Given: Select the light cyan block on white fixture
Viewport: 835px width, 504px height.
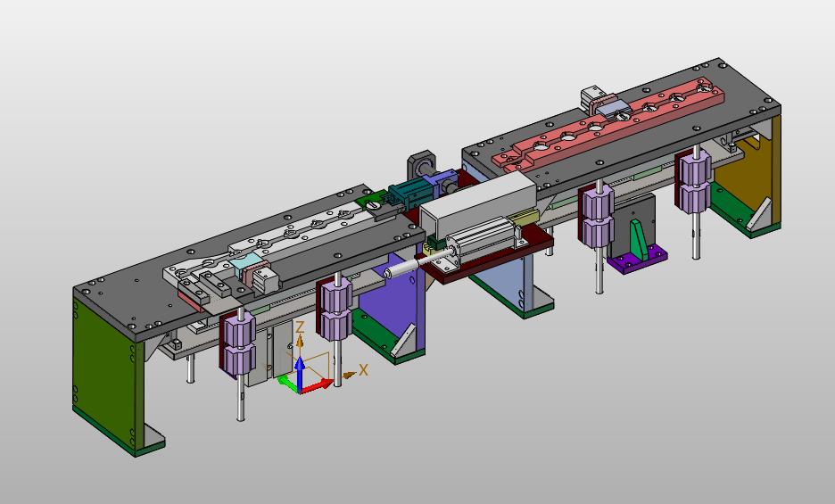Looking at the screenshot, I should point(245,260).
